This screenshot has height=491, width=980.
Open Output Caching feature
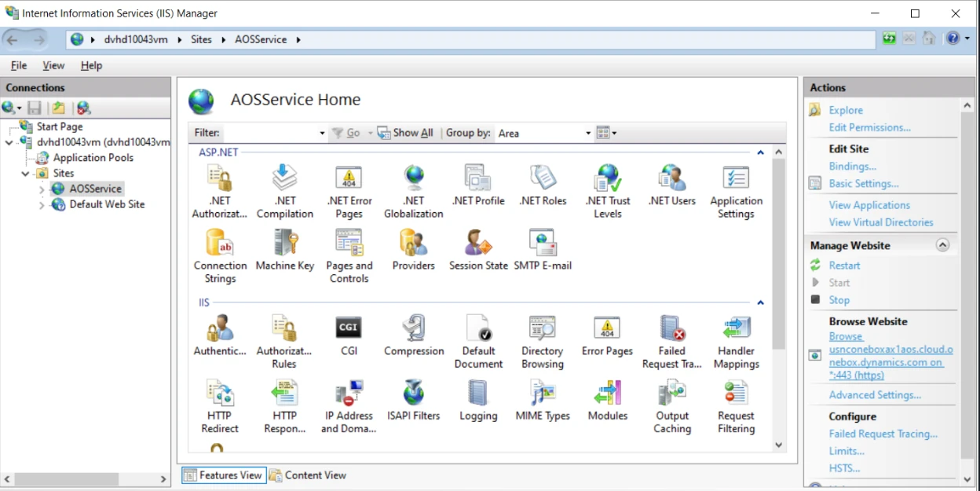click(x=672, y=407)
